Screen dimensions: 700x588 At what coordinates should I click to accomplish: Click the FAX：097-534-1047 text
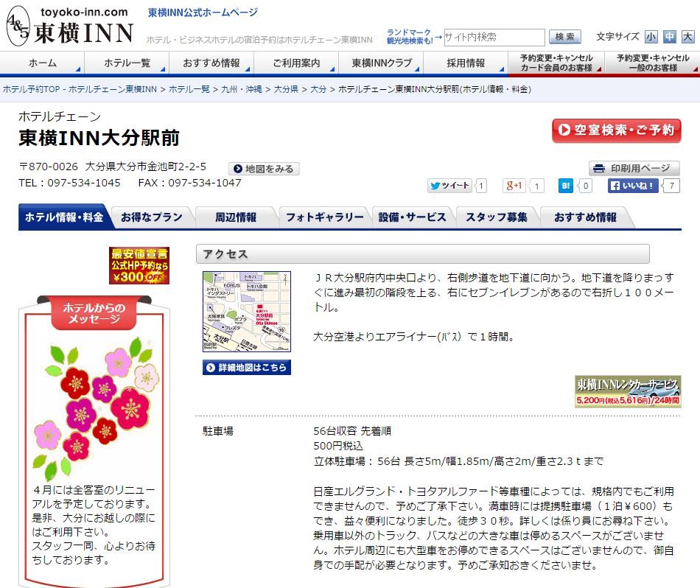[x=189, y=183]
